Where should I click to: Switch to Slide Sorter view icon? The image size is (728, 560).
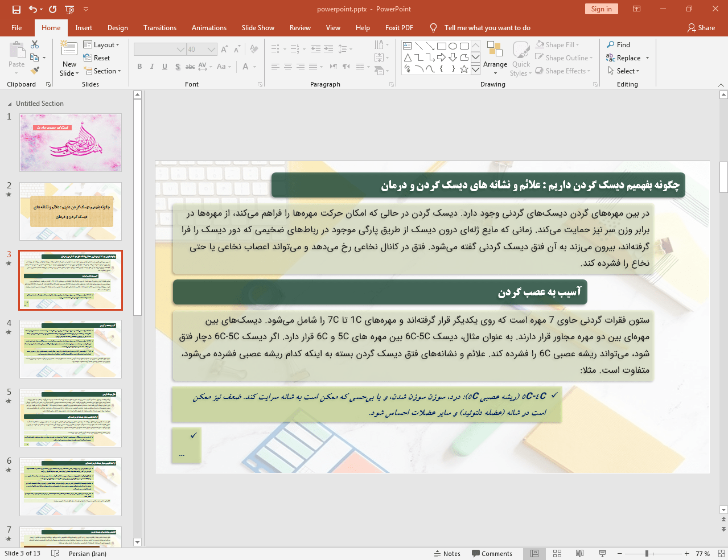click(x=557, y=554)
